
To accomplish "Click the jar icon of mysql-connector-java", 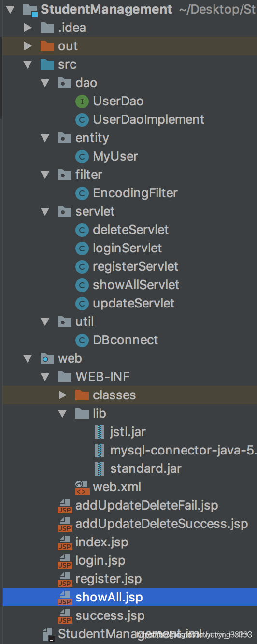I will 100,450.
